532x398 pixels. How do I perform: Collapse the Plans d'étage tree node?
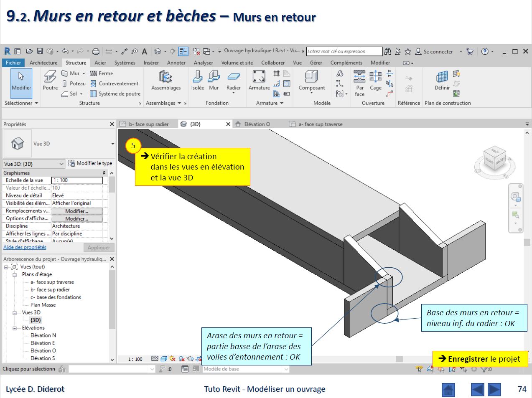(15, 275)
